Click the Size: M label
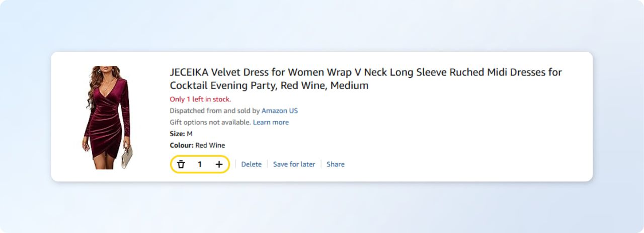The width and height of the screenshot is (644, 233). [x=181, y=134]
